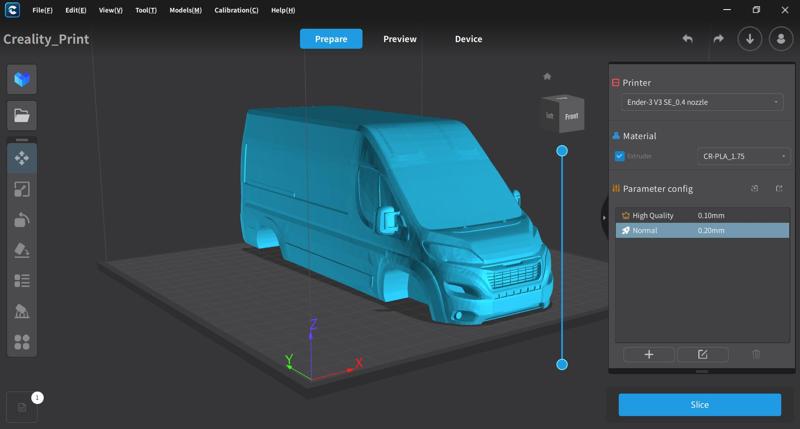The image size is (800, 429).
Task: Select the Support tool
Action: (22, 311)
